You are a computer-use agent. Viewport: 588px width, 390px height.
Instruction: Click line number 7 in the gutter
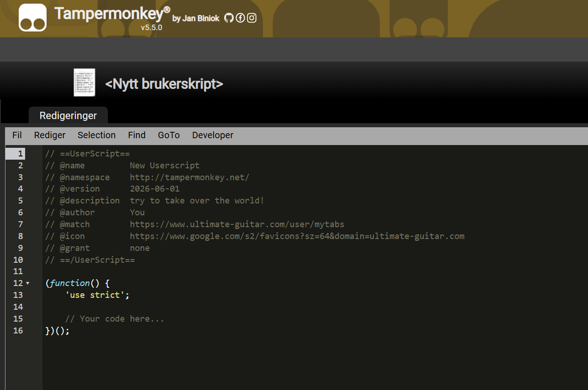(x=21, y=224)
